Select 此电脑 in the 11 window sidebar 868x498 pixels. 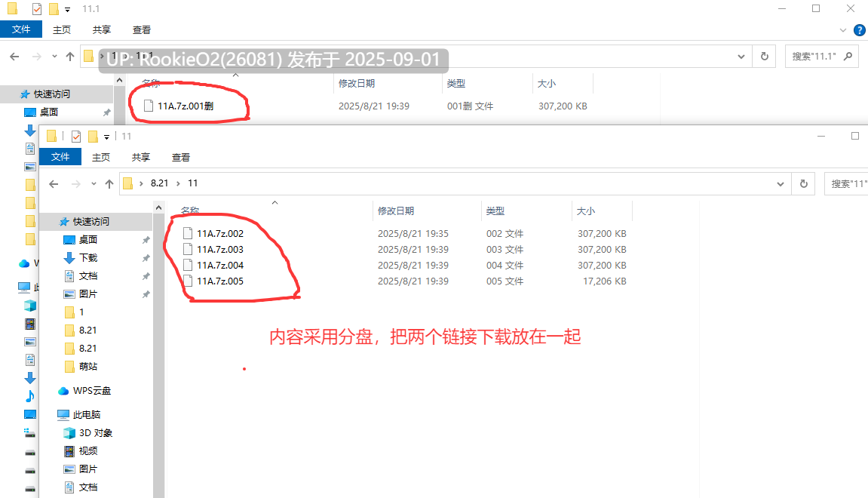pyautogui.click(x=87, y=415)
